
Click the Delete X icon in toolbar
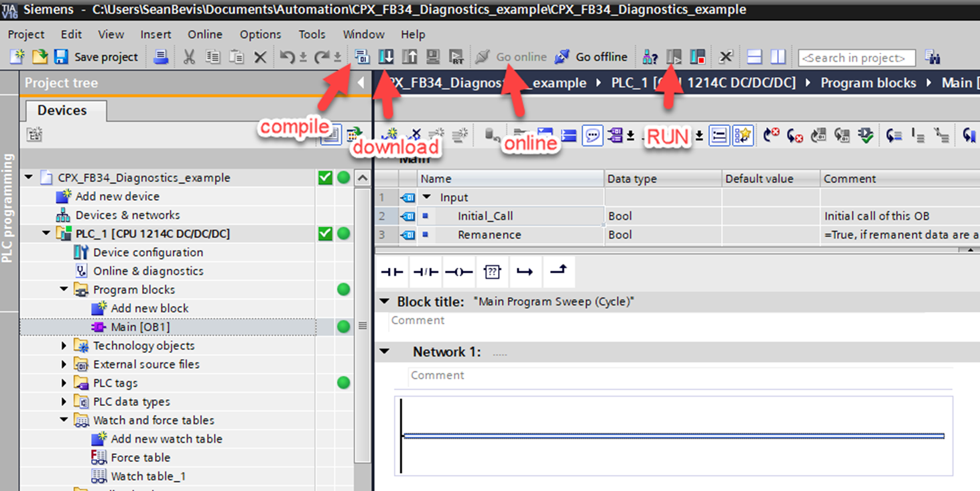click(x=260, y=58)
